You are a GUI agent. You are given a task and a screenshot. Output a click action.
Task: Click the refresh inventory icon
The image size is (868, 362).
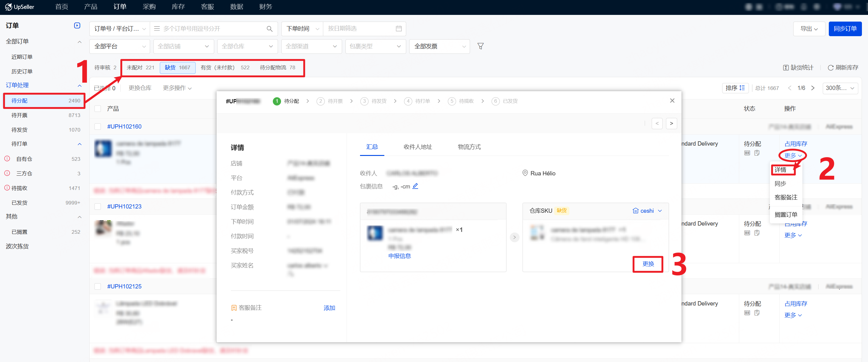pyautogui.click(x=830, y=68)
